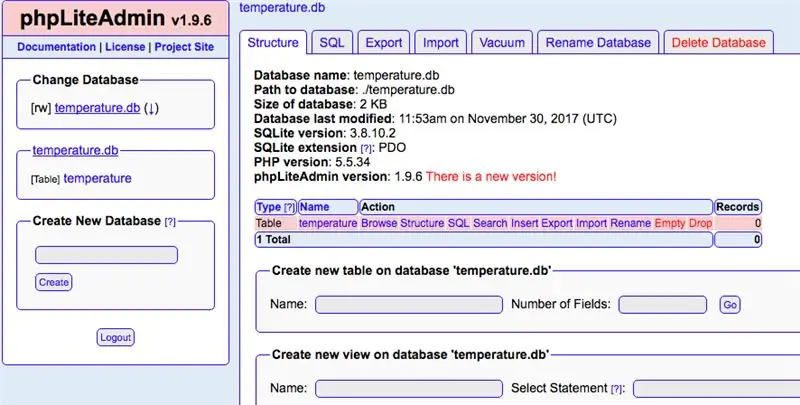Select temperature.db in Change Database
Screen dimensions: 800x405
[97, 108]
